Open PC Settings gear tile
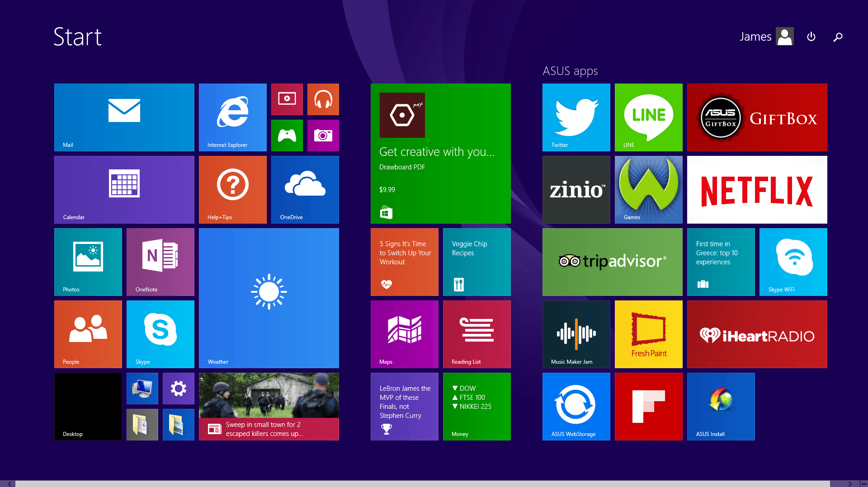This screenshot has width=868, height=487. 179,389
